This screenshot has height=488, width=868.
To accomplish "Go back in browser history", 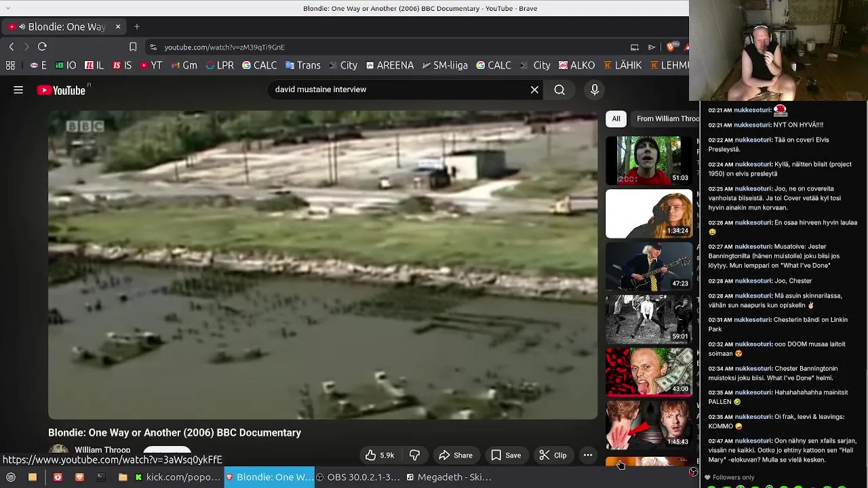I will [12, 47].
